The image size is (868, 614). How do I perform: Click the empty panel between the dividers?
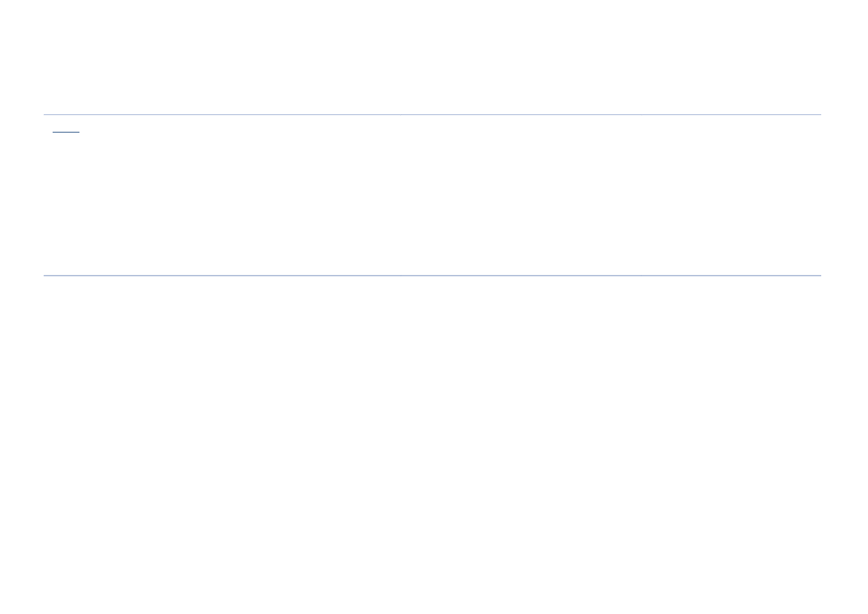(x=432, y=195)
